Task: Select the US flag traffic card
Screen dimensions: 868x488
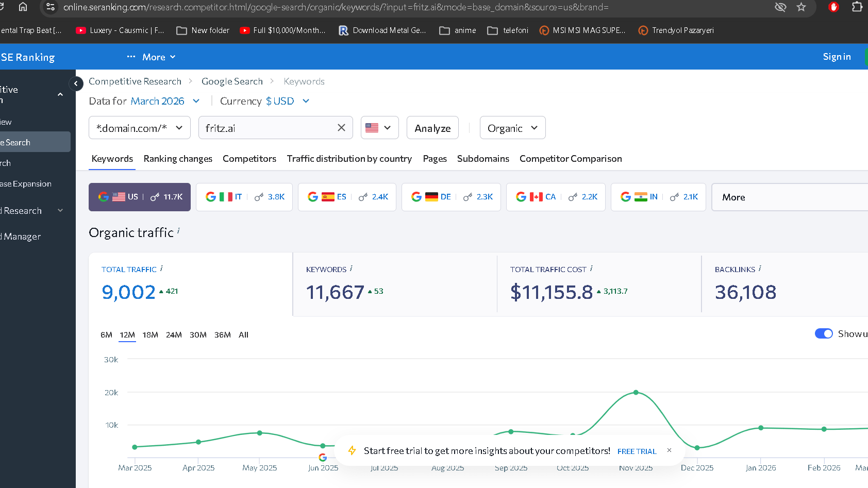Action: 139,197
